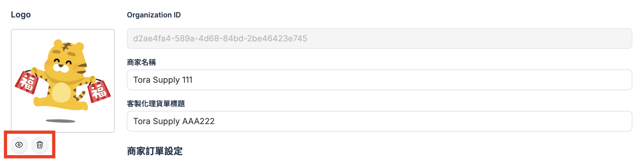Focus the 商家名稱 input field
This screenshot has width=644, height=159.
tap(379, 80)
